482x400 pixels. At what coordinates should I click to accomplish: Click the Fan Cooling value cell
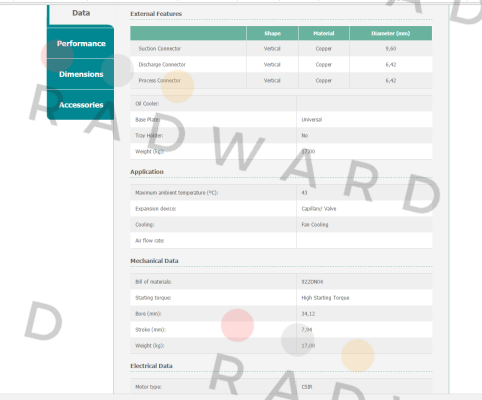(x=364, y=225)
